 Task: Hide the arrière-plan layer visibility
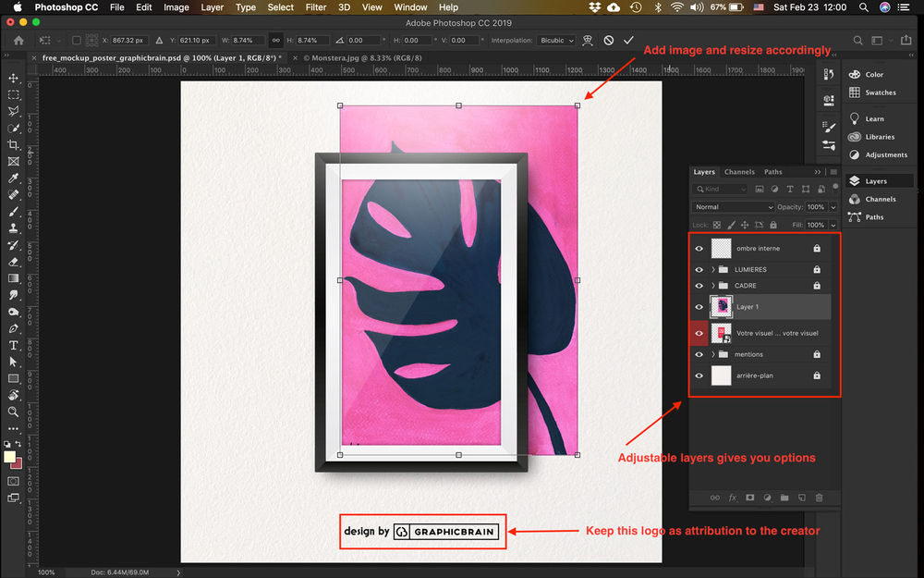699,375
